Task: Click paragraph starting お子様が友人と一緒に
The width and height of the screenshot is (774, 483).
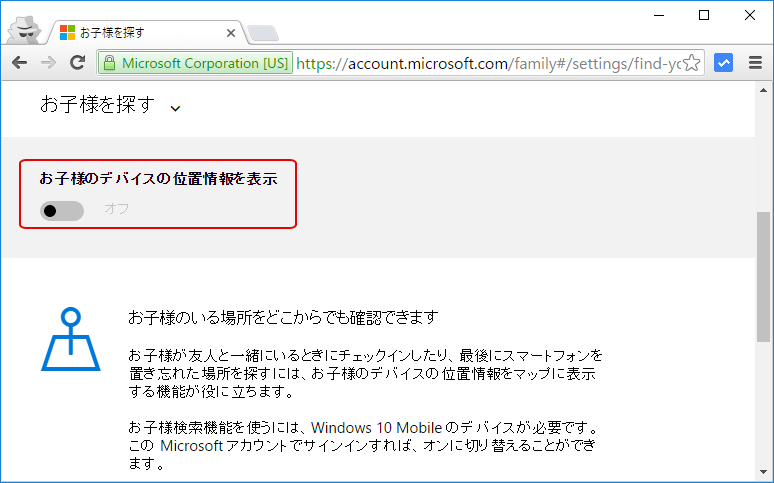Action: 365,373
